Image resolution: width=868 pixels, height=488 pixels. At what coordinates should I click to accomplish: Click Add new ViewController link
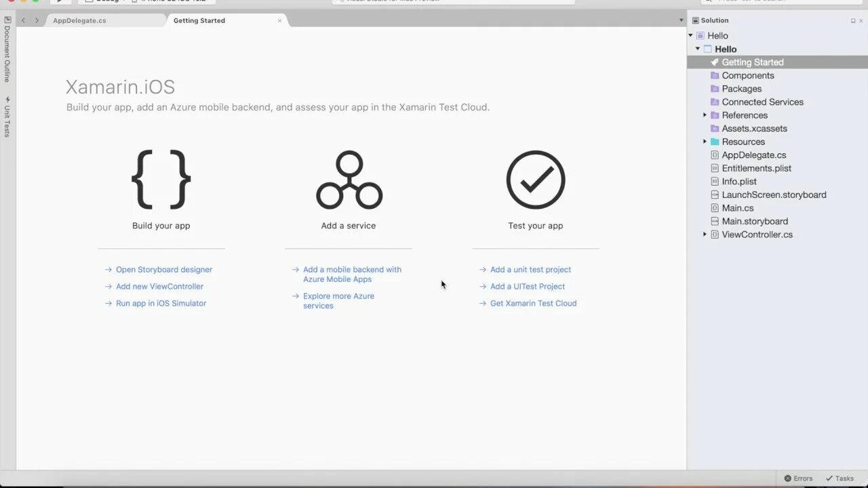coord(159,287)
